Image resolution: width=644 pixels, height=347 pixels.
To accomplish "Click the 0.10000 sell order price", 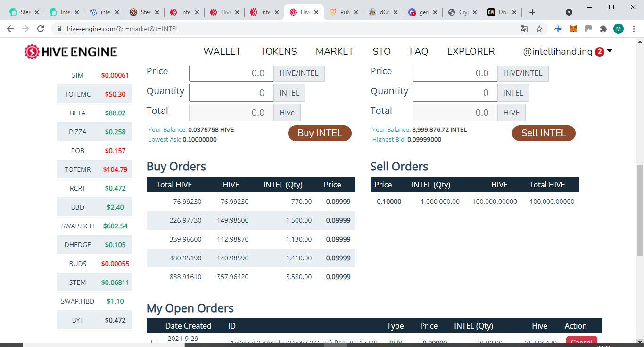I will [x=389, y=202].
